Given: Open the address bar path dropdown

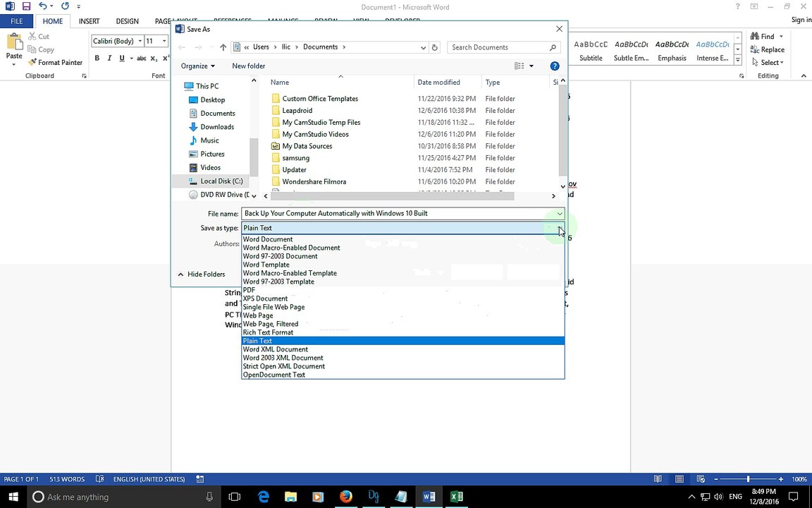Looking at the screenshot, I should click(x=423, y=47).
